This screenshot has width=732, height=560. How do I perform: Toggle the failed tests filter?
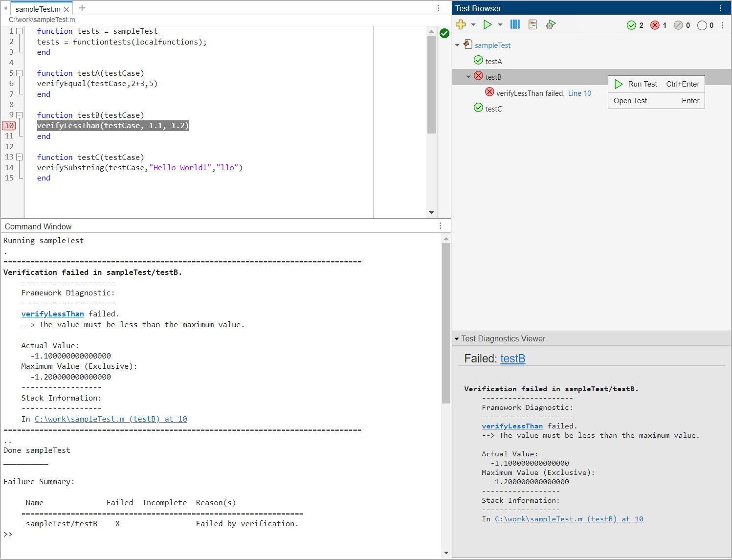[x=659, y=25]
